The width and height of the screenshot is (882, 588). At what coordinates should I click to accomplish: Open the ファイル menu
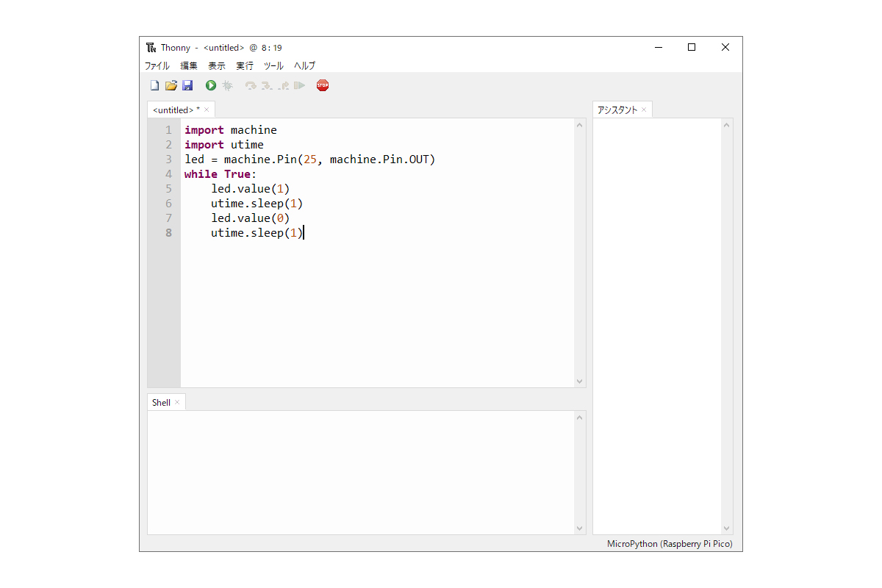[x=157, y=65]
